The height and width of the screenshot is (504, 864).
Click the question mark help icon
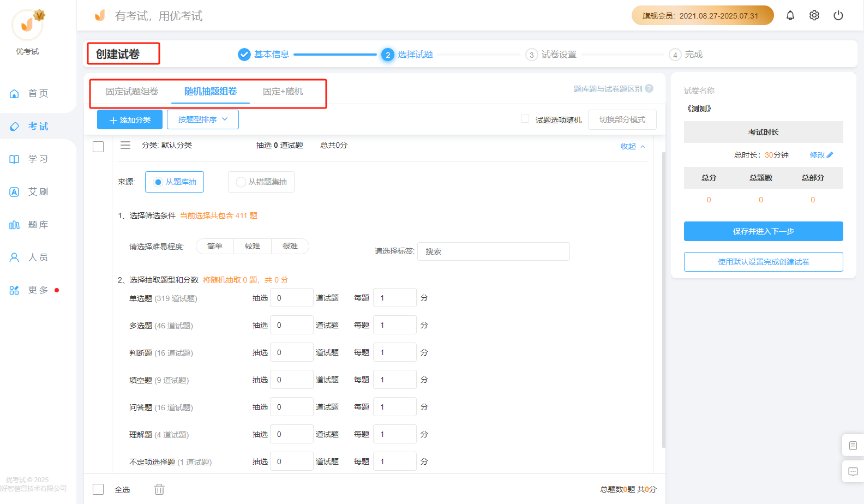pos(649,88)
